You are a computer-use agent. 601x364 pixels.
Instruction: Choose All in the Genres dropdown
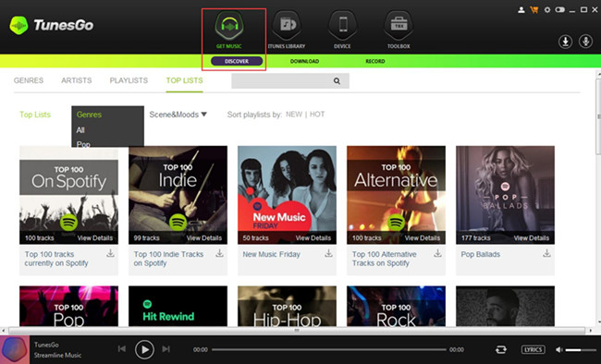coord(80,130)
